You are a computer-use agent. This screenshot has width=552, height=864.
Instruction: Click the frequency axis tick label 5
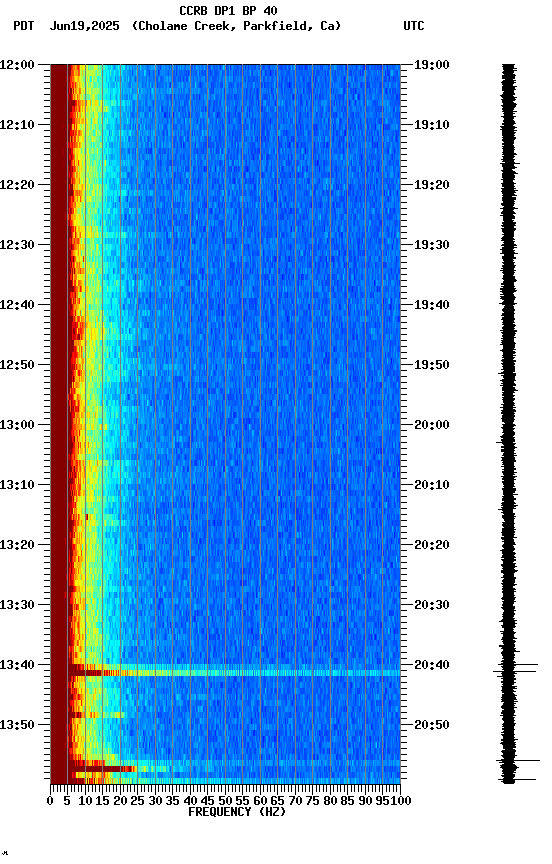(x=67, y=801)
